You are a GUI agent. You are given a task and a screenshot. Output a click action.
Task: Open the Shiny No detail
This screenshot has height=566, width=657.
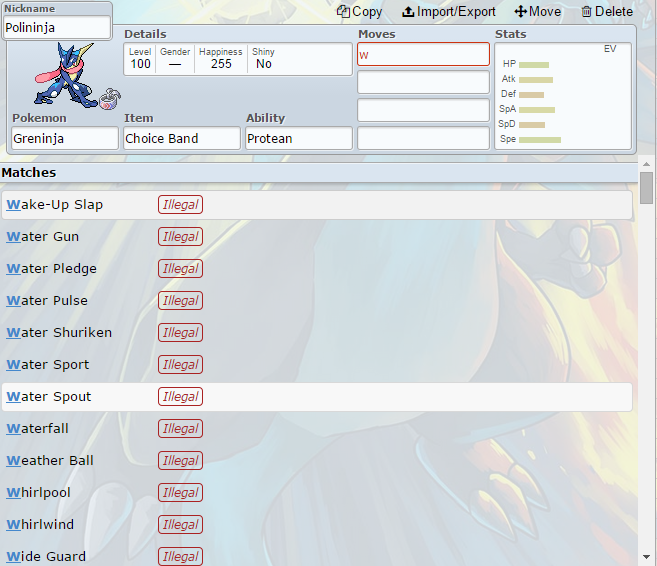coord(264,59)
